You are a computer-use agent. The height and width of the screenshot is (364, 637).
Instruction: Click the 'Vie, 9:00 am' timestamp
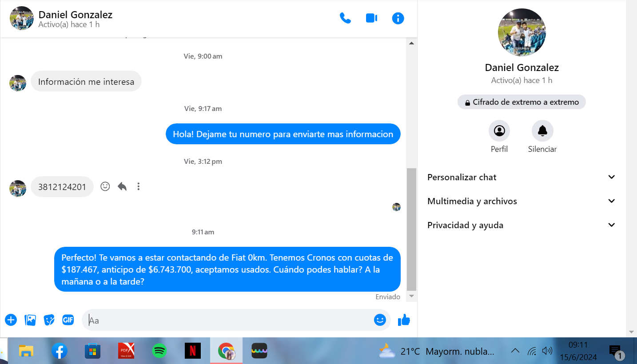(203, 56)
